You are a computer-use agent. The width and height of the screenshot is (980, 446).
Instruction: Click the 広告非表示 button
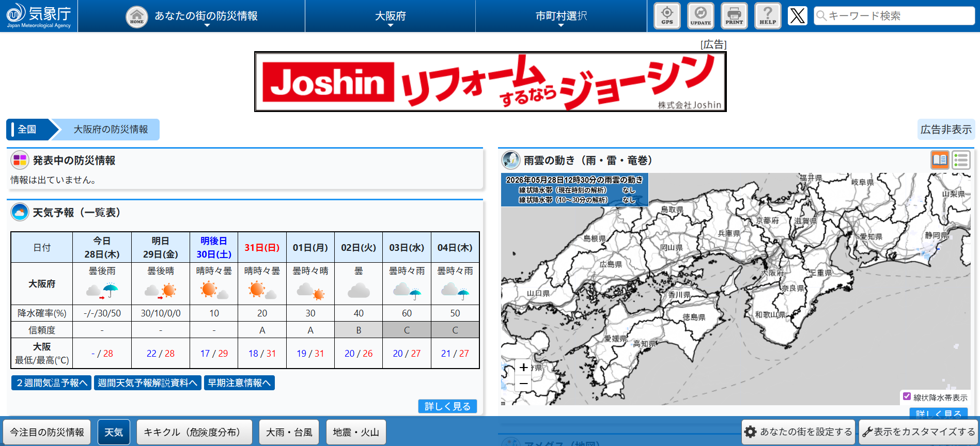946,130
